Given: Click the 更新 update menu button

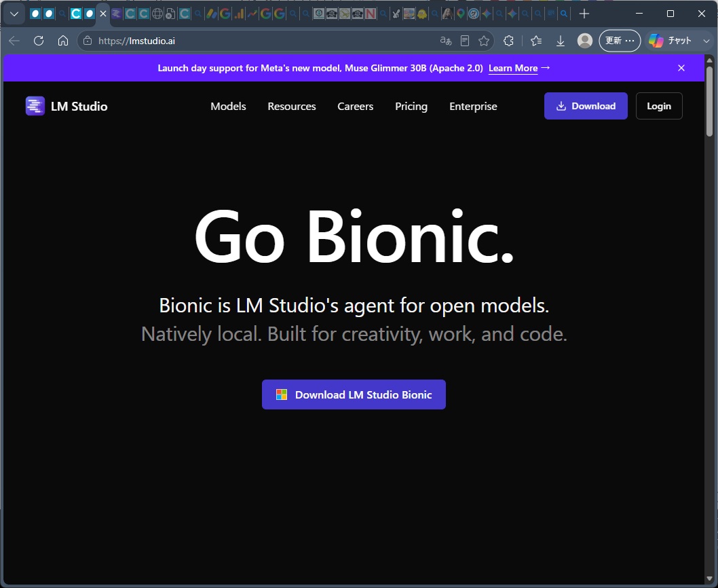Looking at the screenshot, I should click(x=620, y=41).
